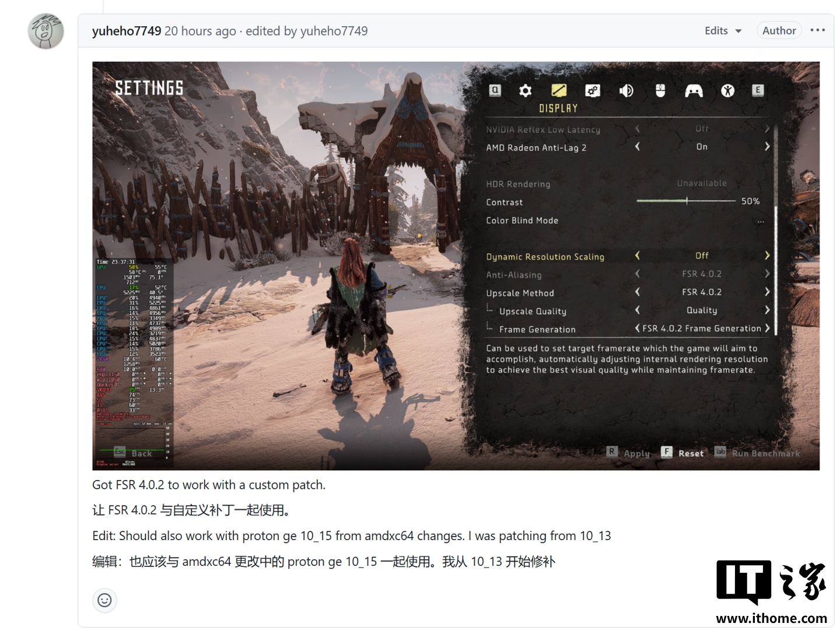The width and height of the screenshot is (840, 634).
Task: Select the 'Frame Generation' row label
Action: pyautogui.click(x=537, y=330)
